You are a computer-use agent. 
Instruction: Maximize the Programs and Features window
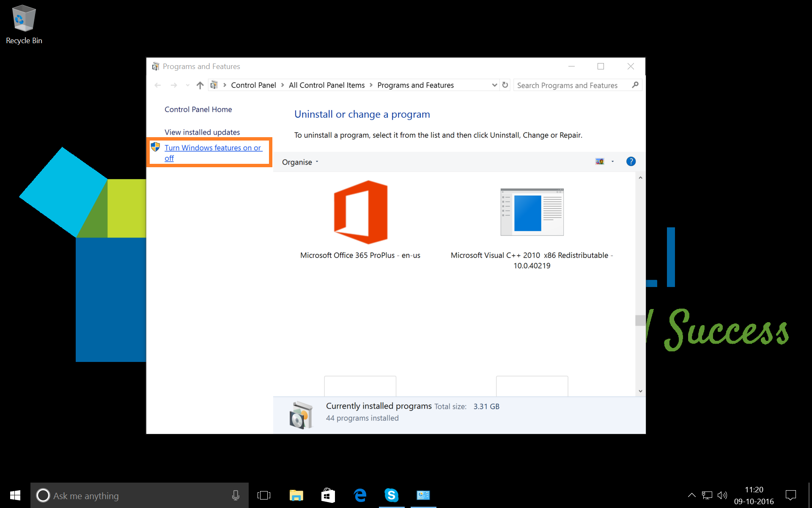click(x=601, y=66)
